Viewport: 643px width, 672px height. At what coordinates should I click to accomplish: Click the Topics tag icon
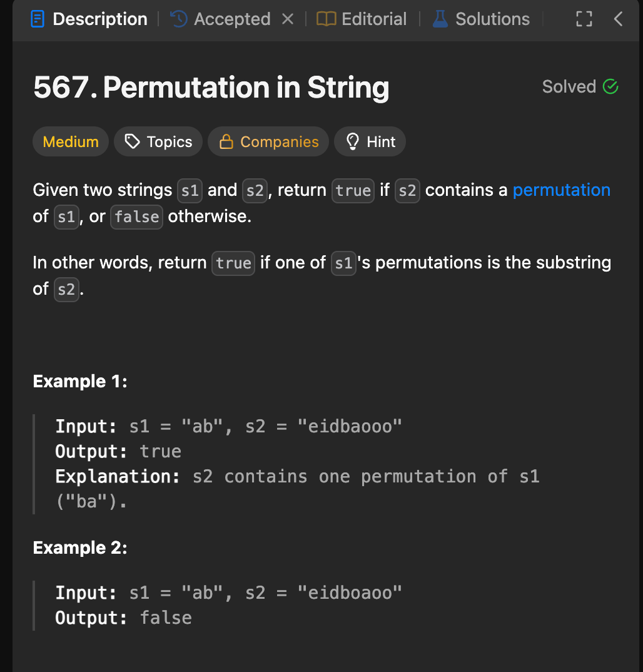[x=132, y=141]
